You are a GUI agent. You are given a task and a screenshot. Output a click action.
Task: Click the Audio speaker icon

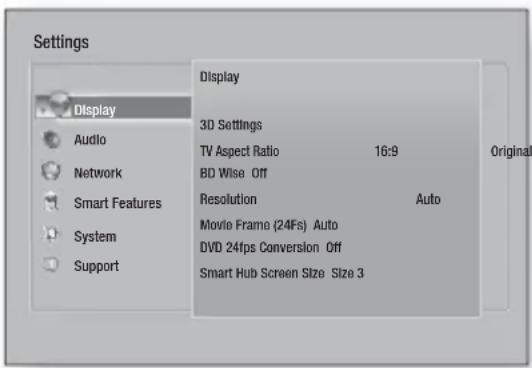(x=51, y=139)
